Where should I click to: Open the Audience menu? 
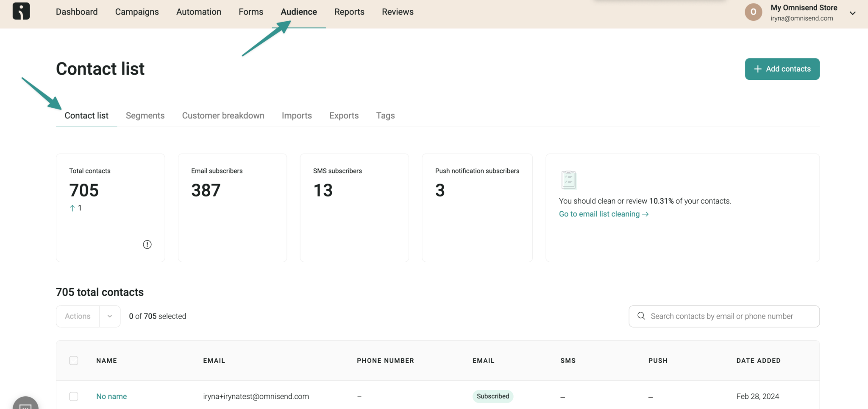point(298,12)
